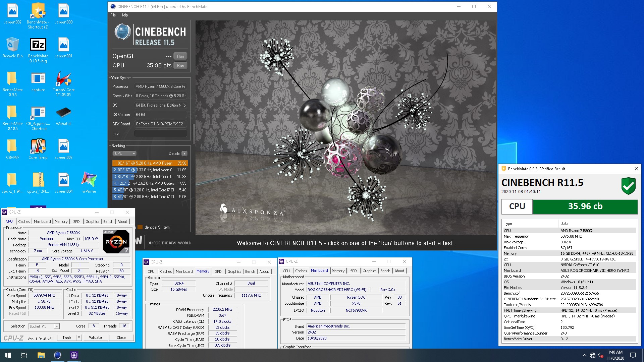Open Graphics tab in CPU-Z memory window
Viewport: 644px width, 362px height.
coord(234,271)
